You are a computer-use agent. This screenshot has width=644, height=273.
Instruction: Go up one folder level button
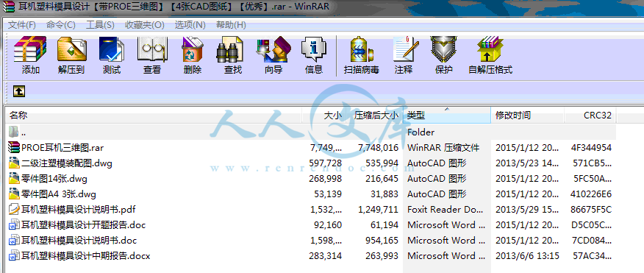(19, 91)
